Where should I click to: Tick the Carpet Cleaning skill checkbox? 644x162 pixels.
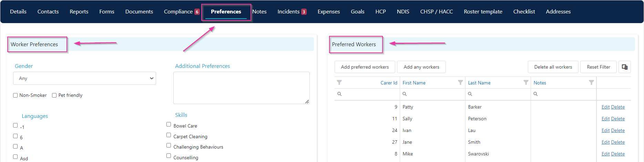pos(168,135)
